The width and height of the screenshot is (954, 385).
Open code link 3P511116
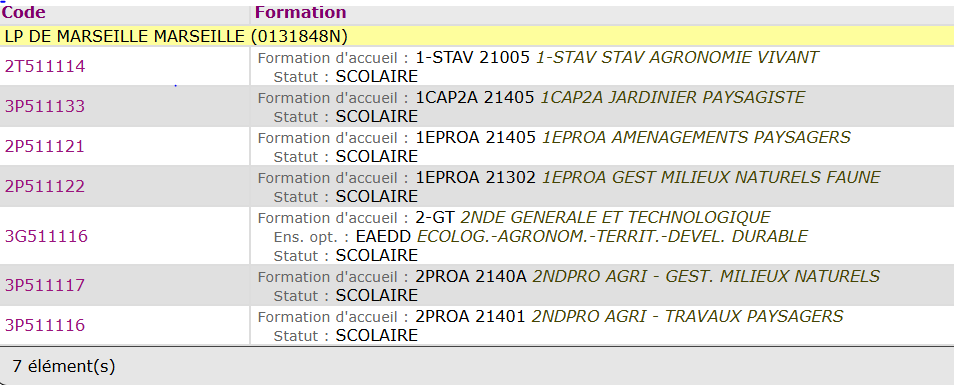tap(44, 325)
